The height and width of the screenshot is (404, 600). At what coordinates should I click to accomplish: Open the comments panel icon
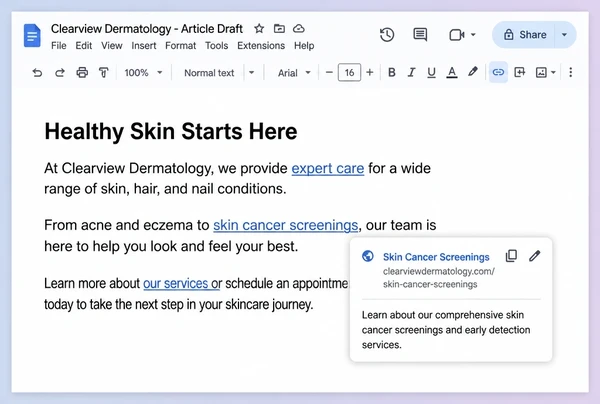click(x=420, y=35)
